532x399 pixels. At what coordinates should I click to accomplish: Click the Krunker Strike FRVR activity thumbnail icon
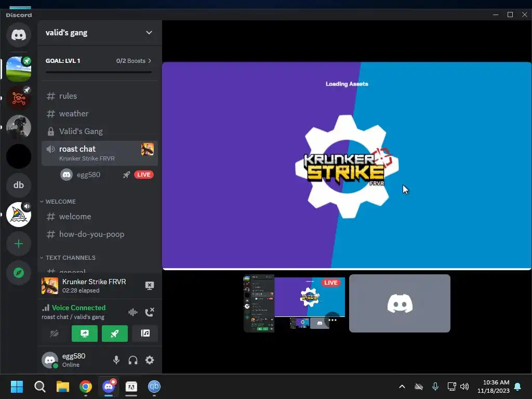[x=50, y=286]
